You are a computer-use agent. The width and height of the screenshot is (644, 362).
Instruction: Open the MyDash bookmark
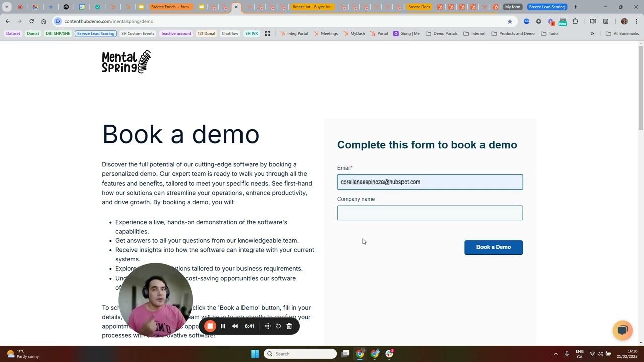pos(354,34)
